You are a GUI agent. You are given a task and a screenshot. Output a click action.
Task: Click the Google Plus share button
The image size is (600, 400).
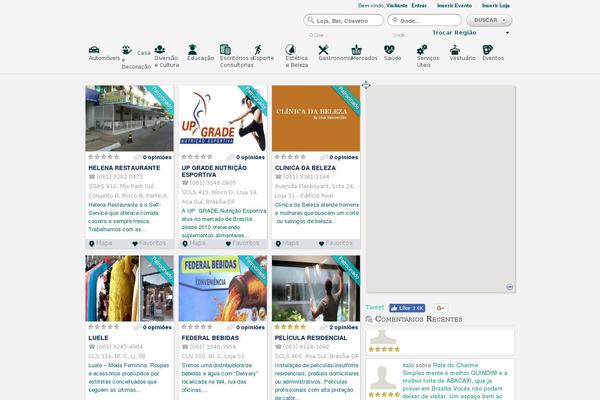(x=441, y=308)
